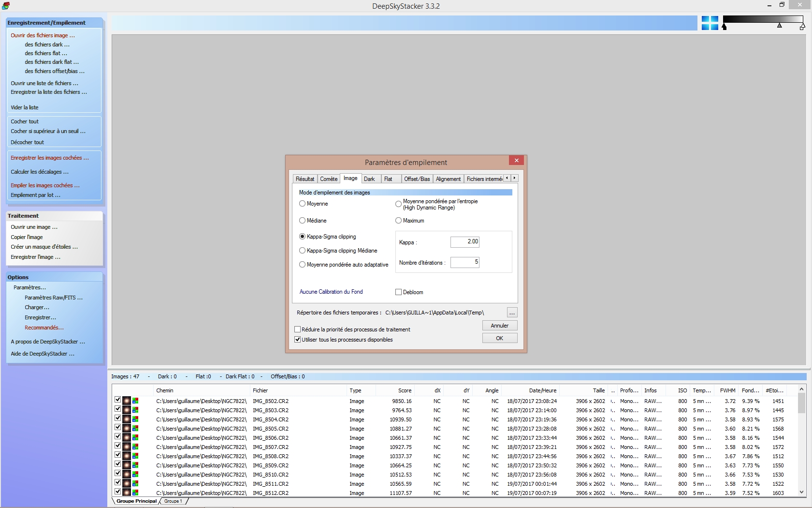Select the Groupe 1 tab
This screenshot has width=812, height=508.
(x=173, y=501)
